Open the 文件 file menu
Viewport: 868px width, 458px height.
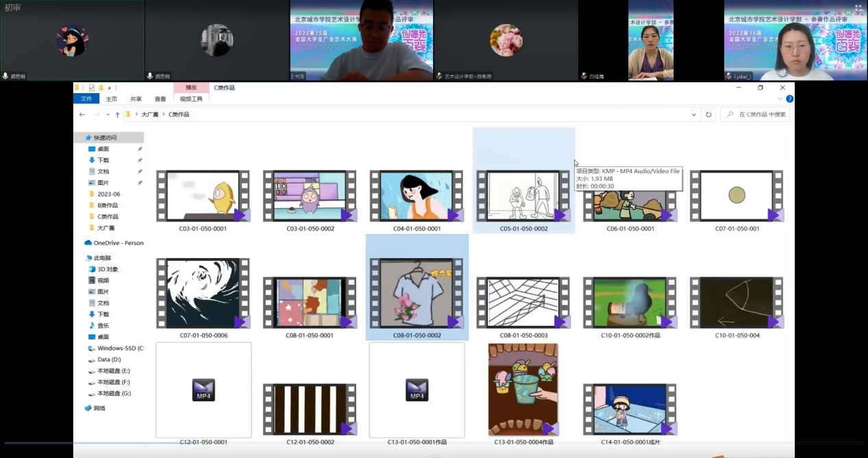point(86,99)
